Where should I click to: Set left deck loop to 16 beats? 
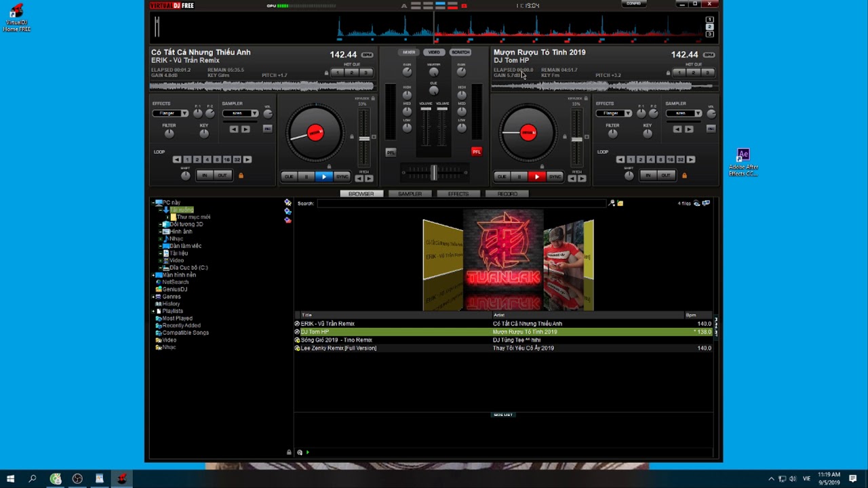[226, 159]
